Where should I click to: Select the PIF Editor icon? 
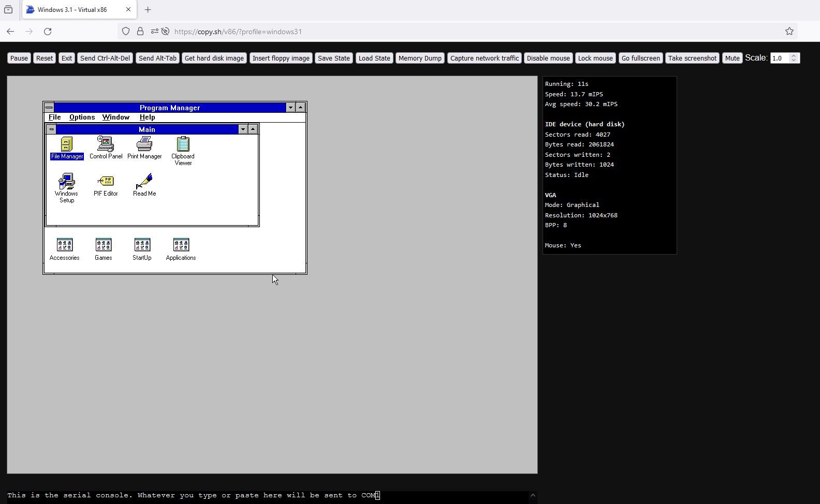point(106,185)
